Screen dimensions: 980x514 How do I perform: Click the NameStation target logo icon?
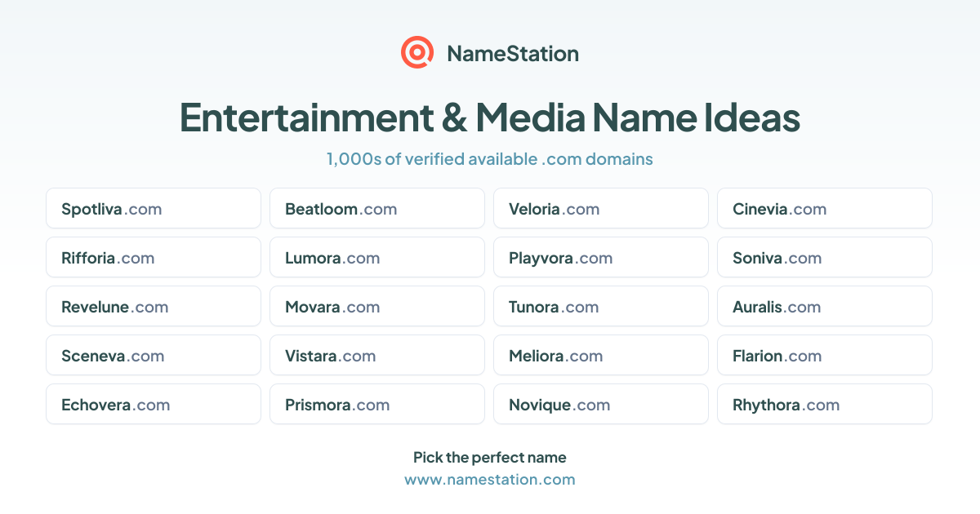(417, 53)
